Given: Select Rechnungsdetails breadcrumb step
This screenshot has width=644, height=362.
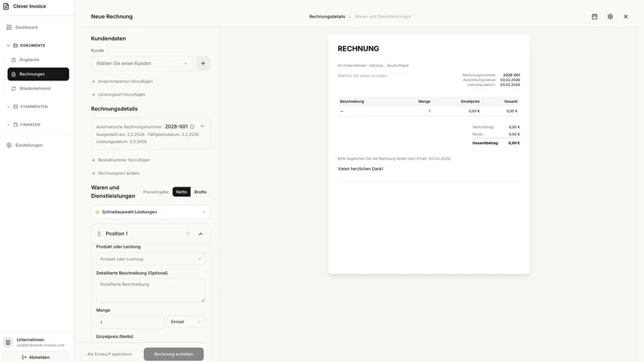Looking at the screenshot, I should point(327,17).
